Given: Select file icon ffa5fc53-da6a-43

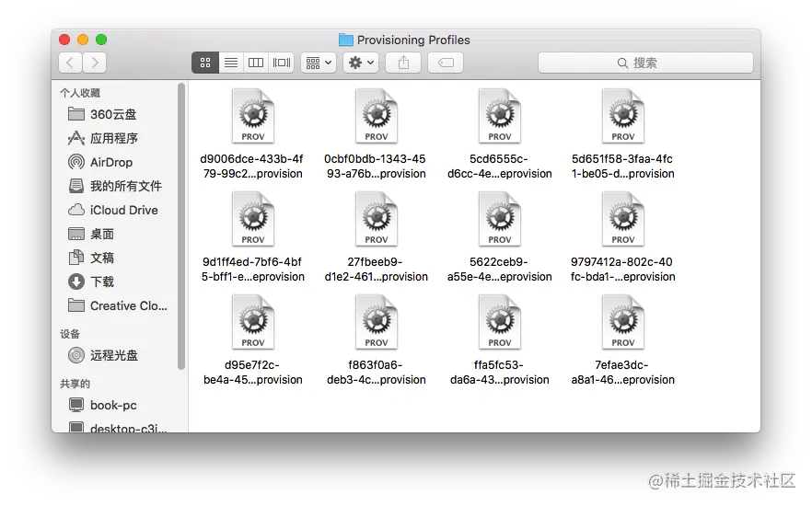Looking at the screenshot, I should click(x=499, y=322).
